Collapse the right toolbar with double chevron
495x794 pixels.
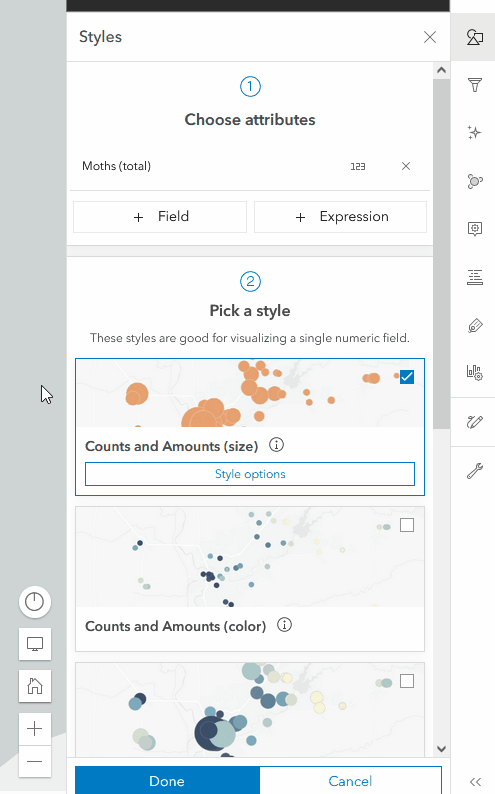click(x=475, y=782)
